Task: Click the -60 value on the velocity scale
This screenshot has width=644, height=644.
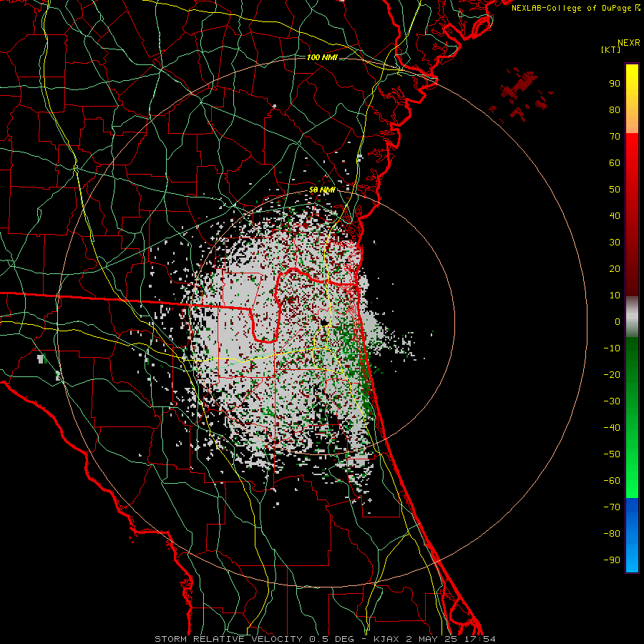Action: pos(612,481)
